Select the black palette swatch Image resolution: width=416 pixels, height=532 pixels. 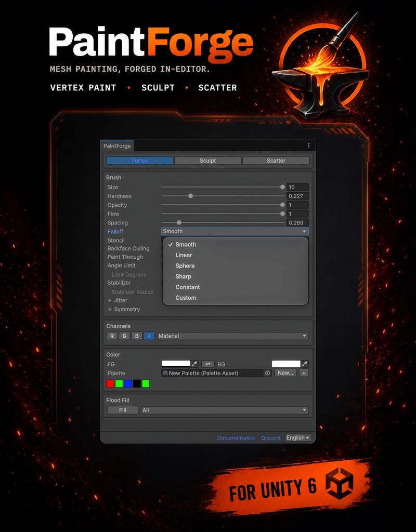(137, 384)
